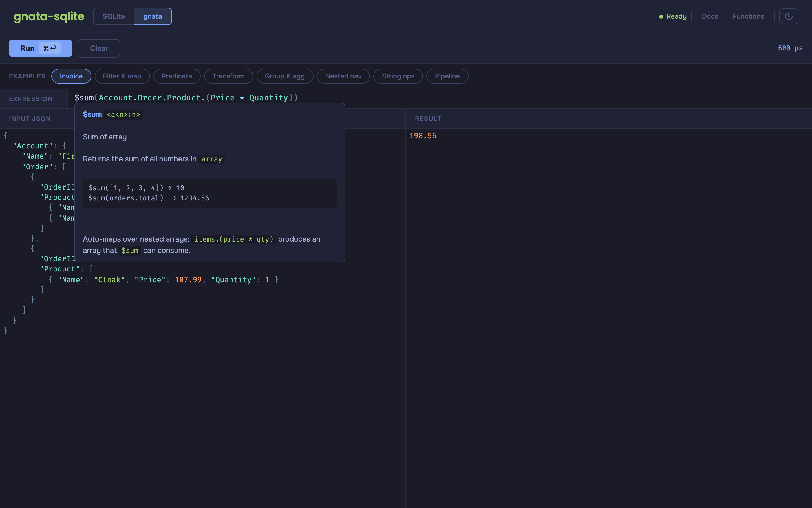812x508 pixels.
Task: Click the "Cloak" value in the JSON
Action: [x=109, y=280]
